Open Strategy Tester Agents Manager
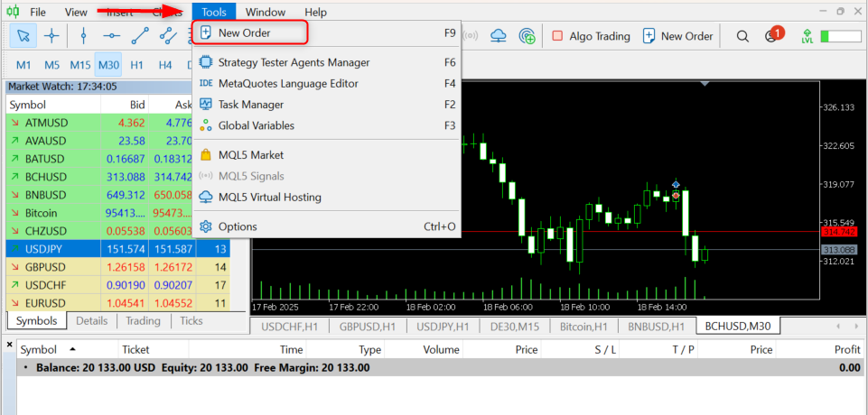 (327, 62)
